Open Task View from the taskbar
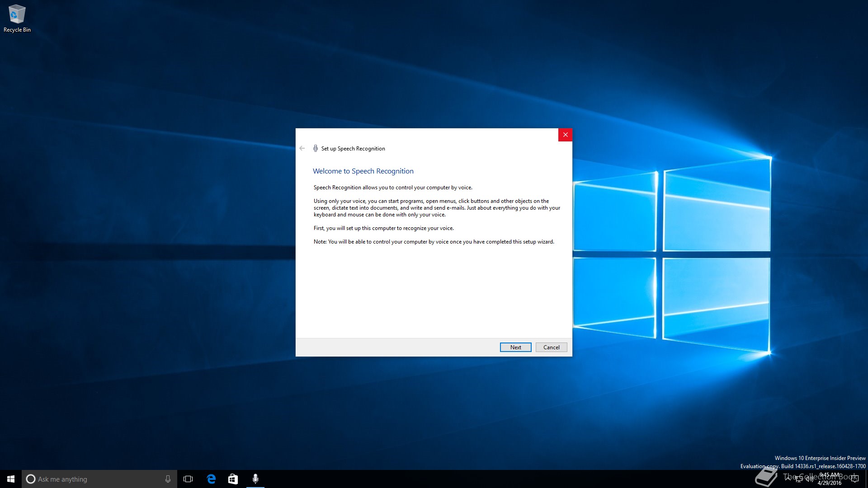 click(x=188, y=479)
